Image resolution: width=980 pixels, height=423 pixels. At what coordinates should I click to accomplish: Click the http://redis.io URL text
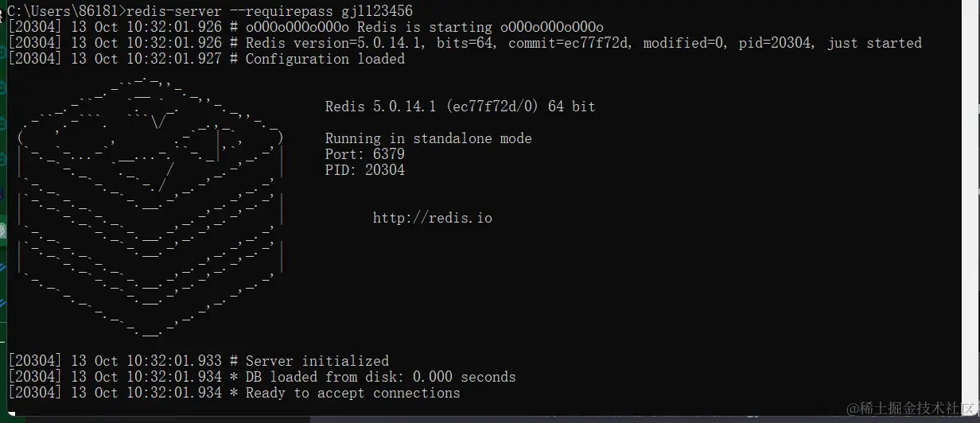point(433,218)
